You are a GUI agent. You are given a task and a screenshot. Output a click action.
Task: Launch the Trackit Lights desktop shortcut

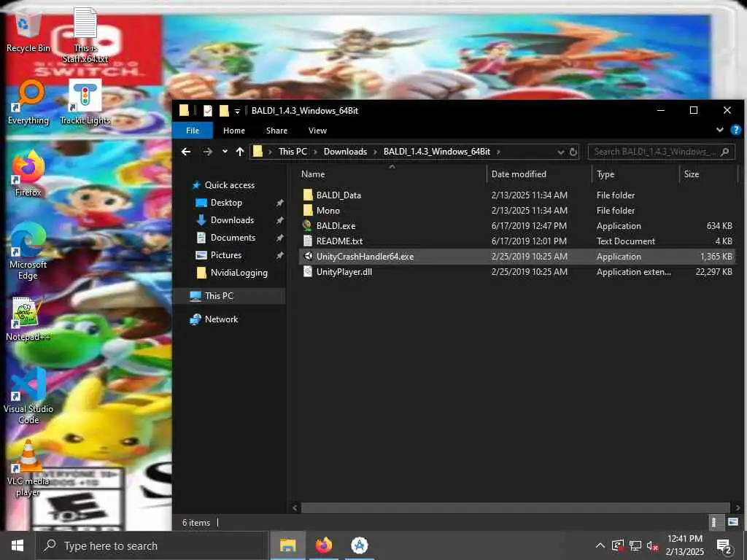[85, 102]
